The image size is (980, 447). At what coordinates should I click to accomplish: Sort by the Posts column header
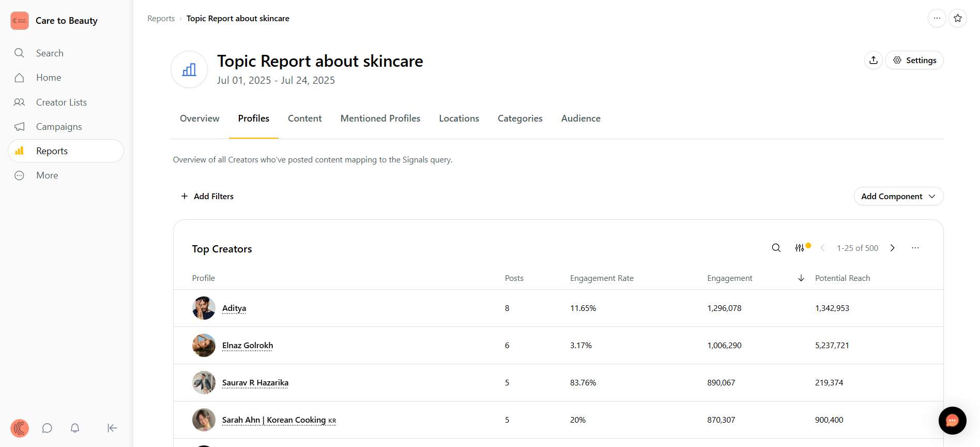(514, 278)
